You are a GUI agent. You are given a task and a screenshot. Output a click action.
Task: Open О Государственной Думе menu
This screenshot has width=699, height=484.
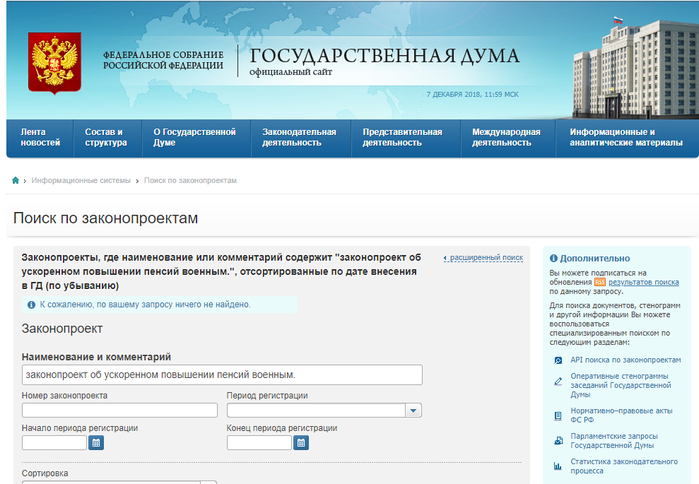pos(195,137)
